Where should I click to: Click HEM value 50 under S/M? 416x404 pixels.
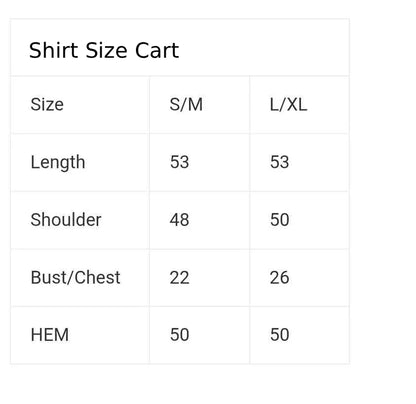180,335
